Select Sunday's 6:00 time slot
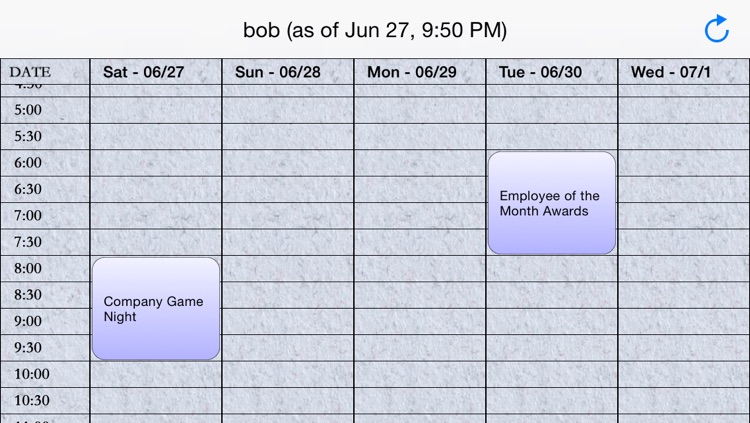The width and height of the screenshot is (750, 423). tap(288, 163)
